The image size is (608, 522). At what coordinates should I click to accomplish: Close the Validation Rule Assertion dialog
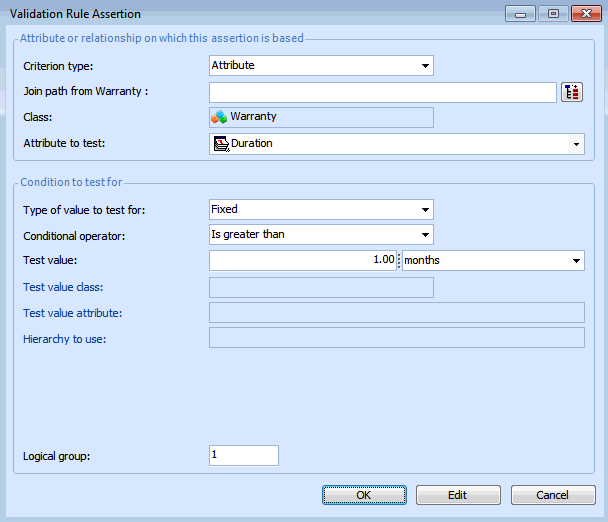[x=586, y=14]
